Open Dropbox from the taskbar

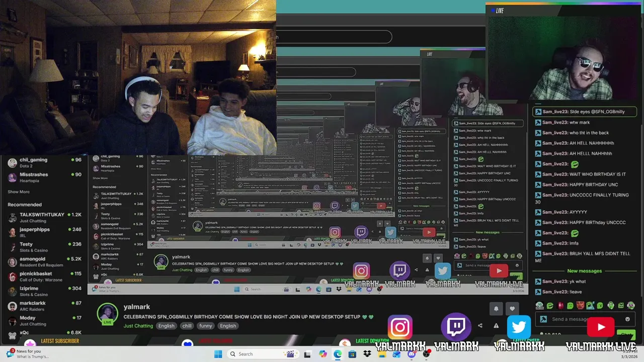367,354
